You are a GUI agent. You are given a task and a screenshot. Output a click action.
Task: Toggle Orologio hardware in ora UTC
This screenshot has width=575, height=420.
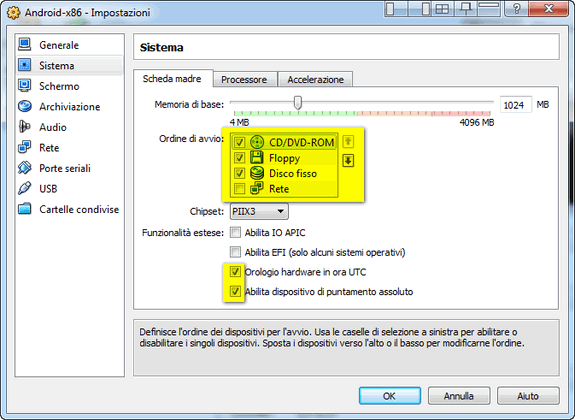click(x=235, y=272)
